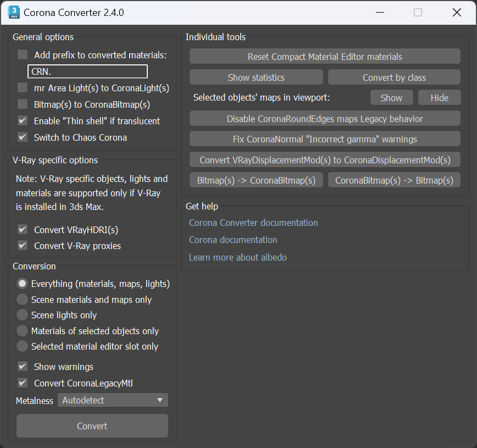Fix CoronaNormal "Incorrect gamma" warnings
The image size is (477, 448).
[325, 139]
